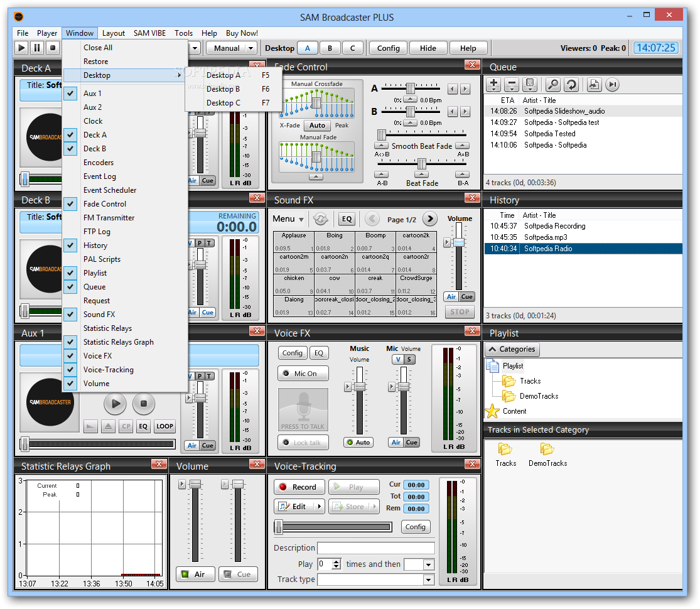Click the Queue skip-to-next icon
This screenshot has height=609, width=700.
(613, 84)
